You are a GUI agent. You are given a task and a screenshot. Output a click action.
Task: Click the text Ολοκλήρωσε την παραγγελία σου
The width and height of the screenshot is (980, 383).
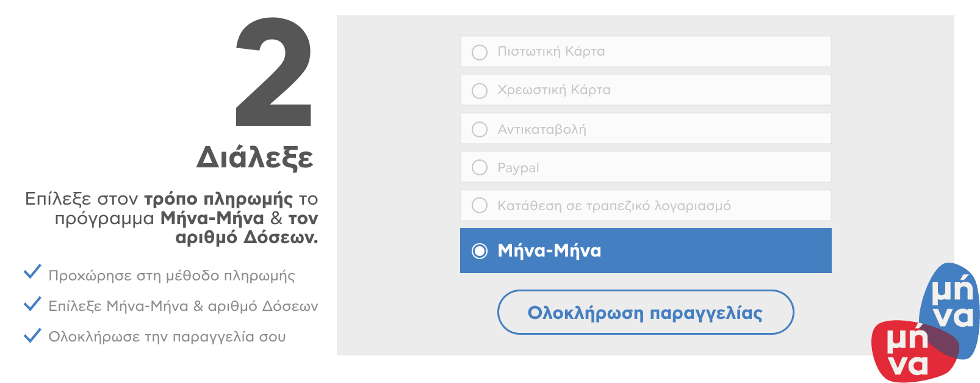[x=167, y=337]
